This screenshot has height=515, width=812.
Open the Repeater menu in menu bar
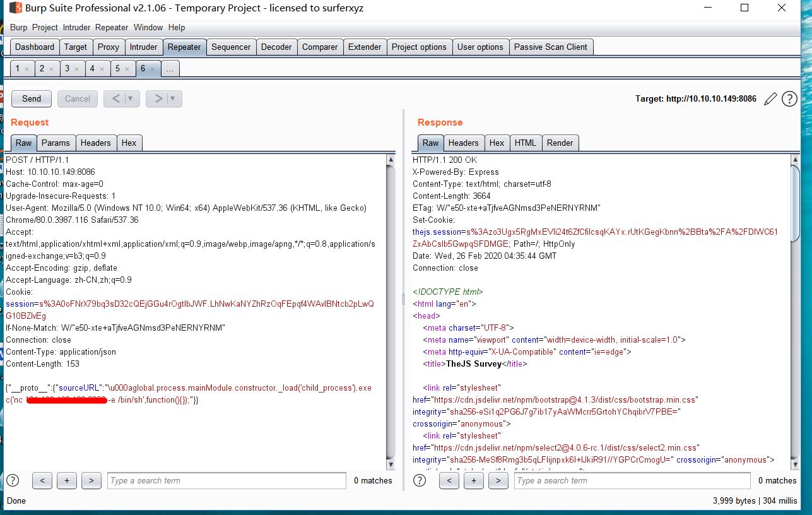pos(112,27)
